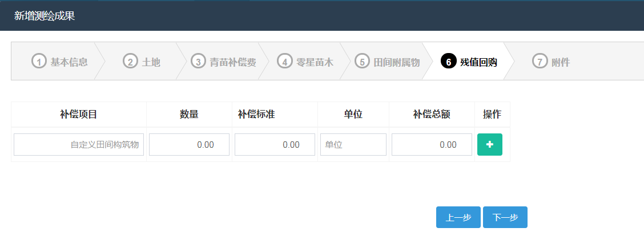Click the 补偿总额 column header
The image size is (644, 252).
[x=432, y=115]
